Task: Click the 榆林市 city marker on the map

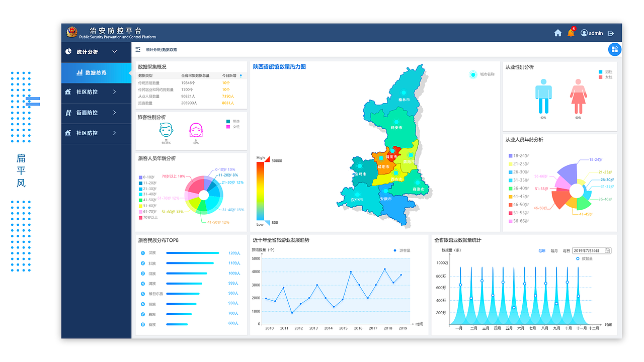Action: [404, 93]
